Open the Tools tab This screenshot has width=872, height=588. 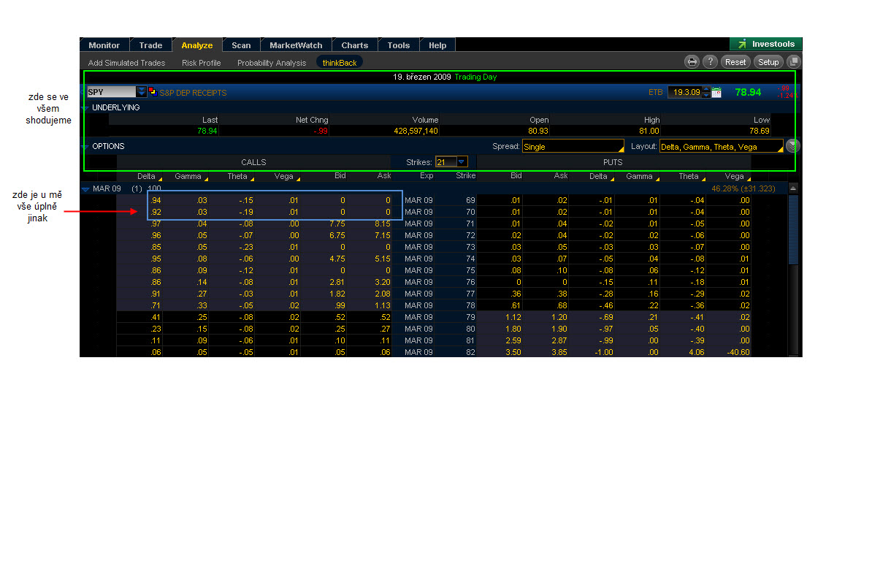click(x=399, y=45)
